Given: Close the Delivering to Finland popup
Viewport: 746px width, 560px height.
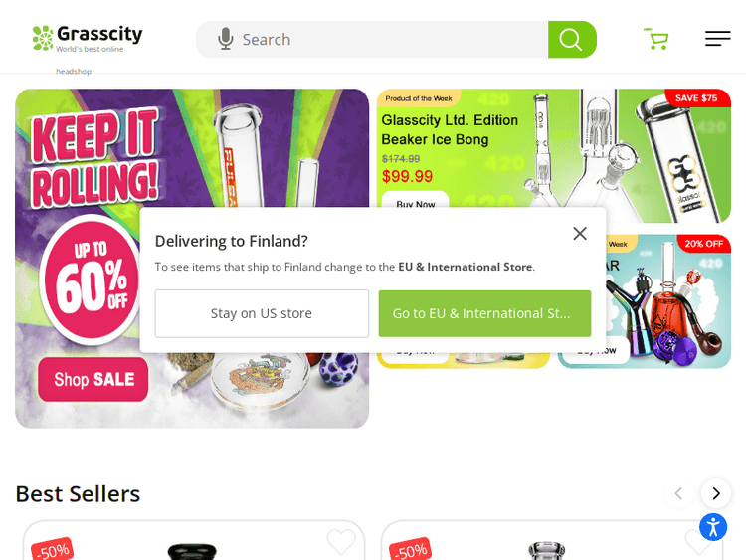Looking at the screenshot, I should (580, 233).
